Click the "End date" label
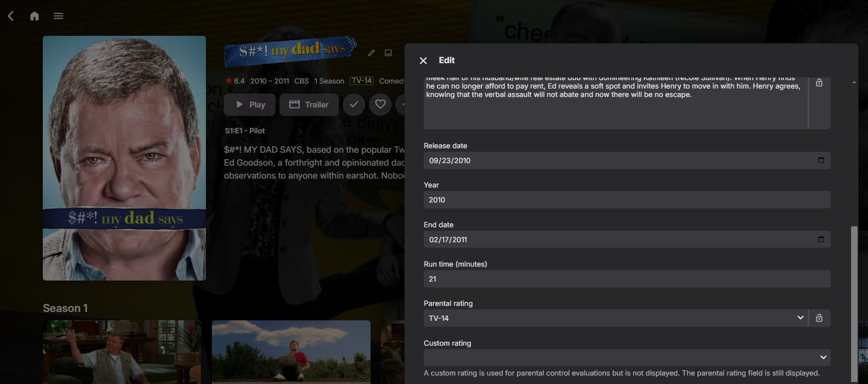868x384 pixels. click(439, 225)
